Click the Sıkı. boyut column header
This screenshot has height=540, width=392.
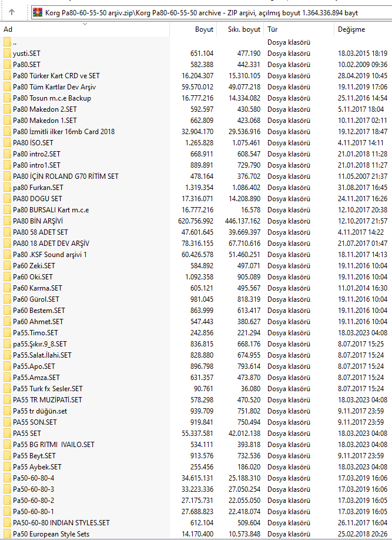click(243, 29)
